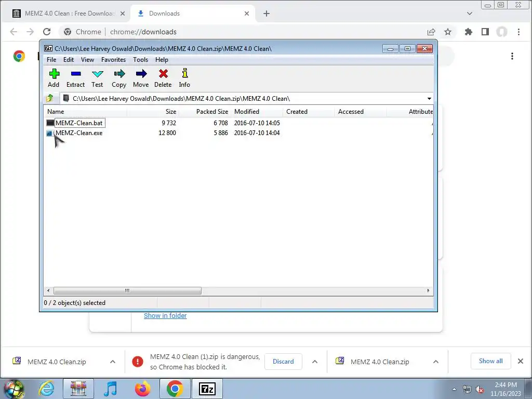Click the Copy toolbar icon
532x399 pixels.
coord(119,78)
